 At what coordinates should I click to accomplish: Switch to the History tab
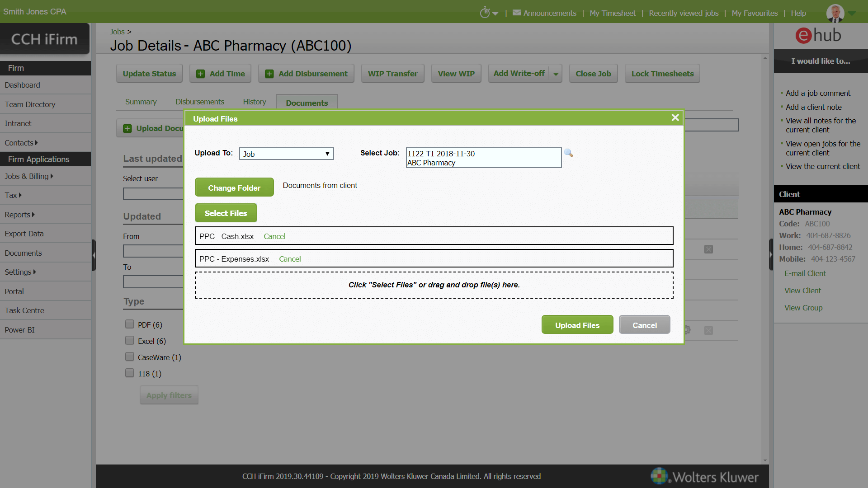(254, 102)
